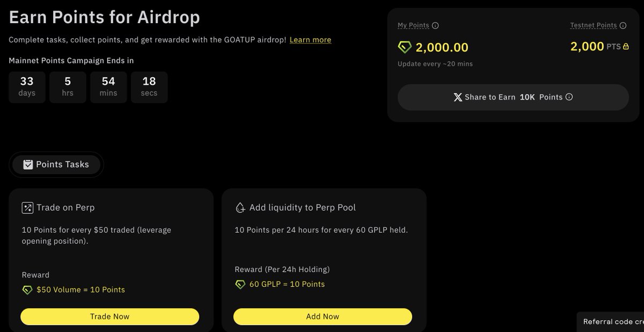Click the My Points underlined label
The width and height of the screenshot is (644, 332).
413,25
